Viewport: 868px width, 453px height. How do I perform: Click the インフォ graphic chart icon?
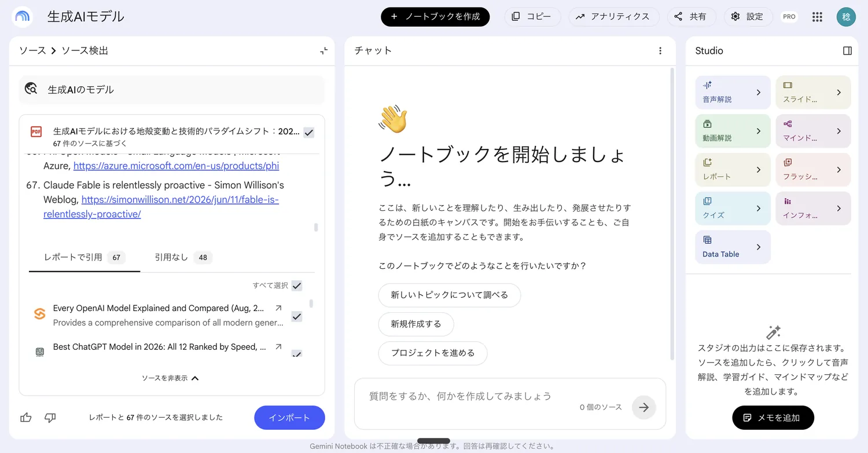(788, 201)
